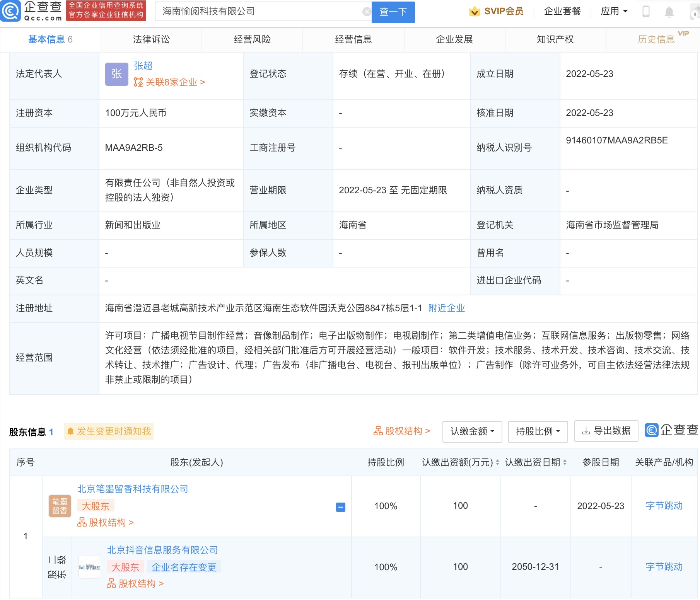Select industry value 新闻和出版业

click(133, 225)
